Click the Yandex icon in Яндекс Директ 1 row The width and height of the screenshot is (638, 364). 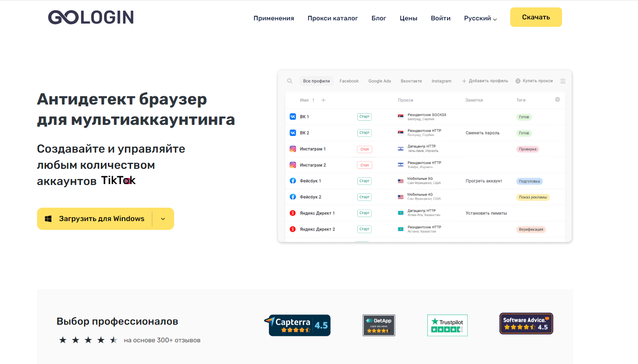pos(293,213)
